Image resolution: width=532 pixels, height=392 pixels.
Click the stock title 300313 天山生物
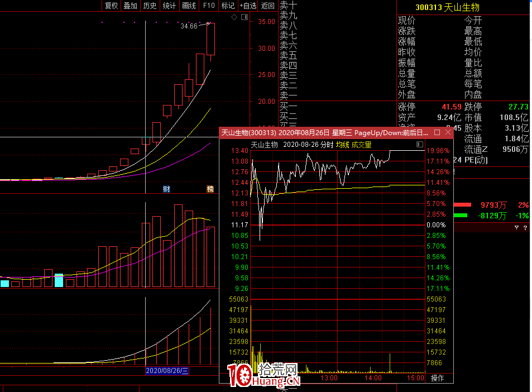click(x=447, y=7)
